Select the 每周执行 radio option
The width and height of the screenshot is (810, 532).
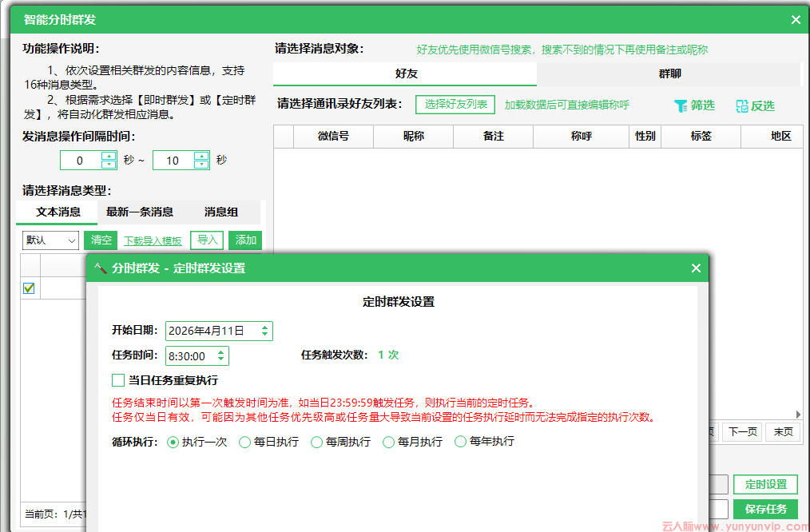pyautogui.click(x=317, y=442)
